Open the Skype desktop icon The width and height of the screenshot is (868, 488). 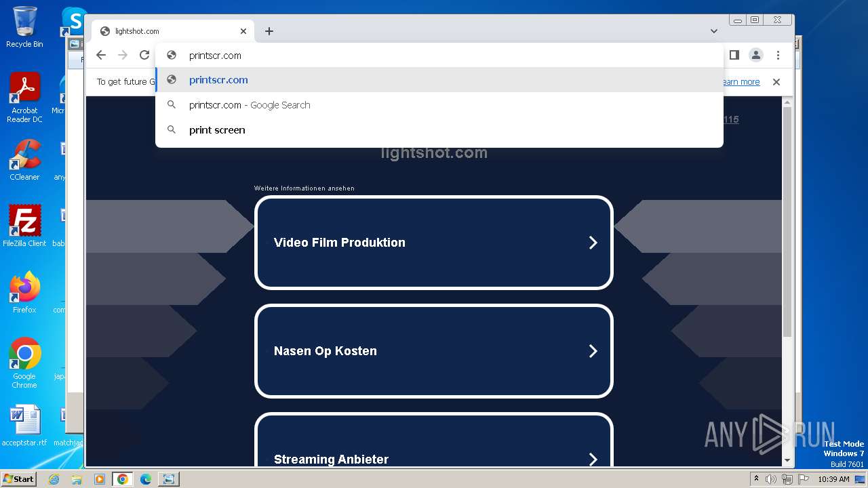coord(73,20)
